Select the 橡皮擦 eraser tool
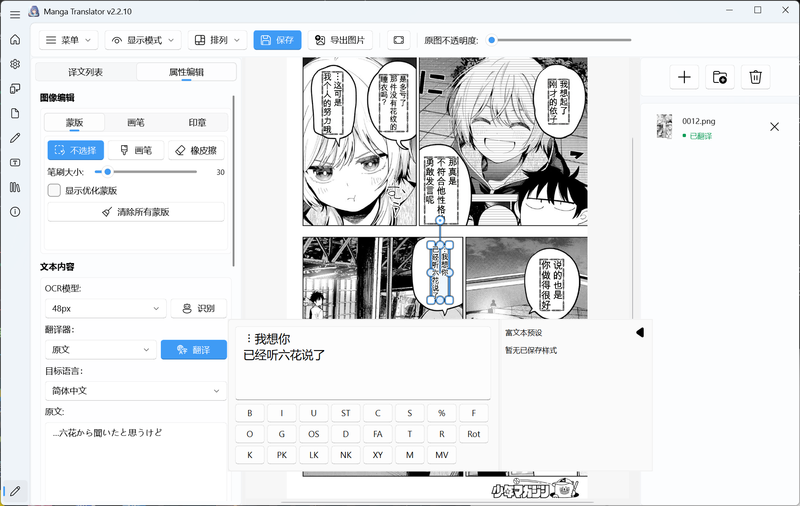Image resolution: width=800 pixels, height=506 pixels. (196, 150)
